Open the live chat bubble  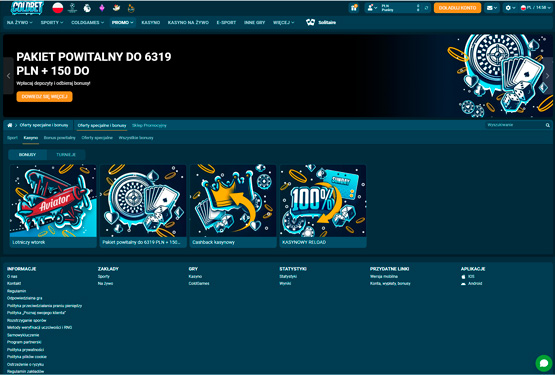point(544,363)
